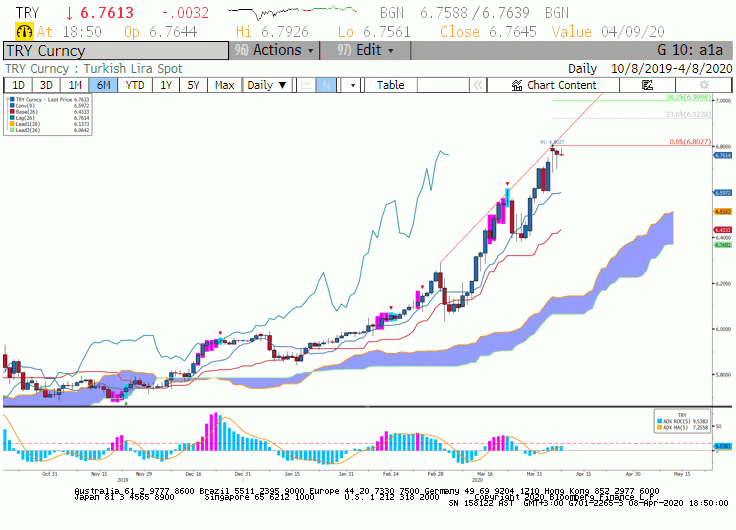The width and height of the screenshot is (736, 530).
Task: Click the Table button
Action: [x=390, y=85]
